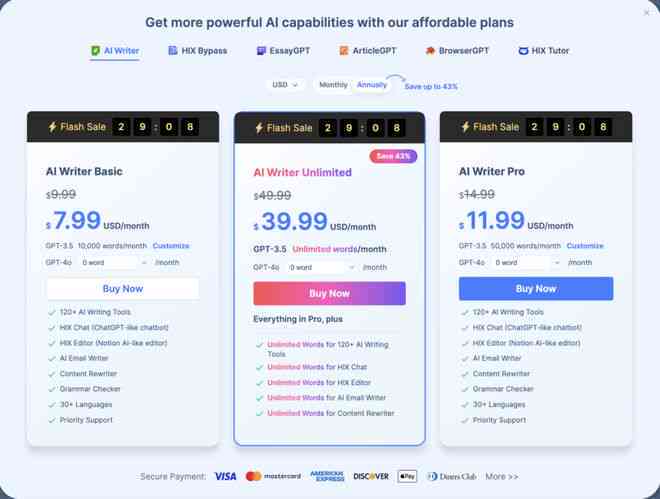The height and width of the screenshot is (499, 660).
Task: Open More payment methods link
Action: pos(502,477)
